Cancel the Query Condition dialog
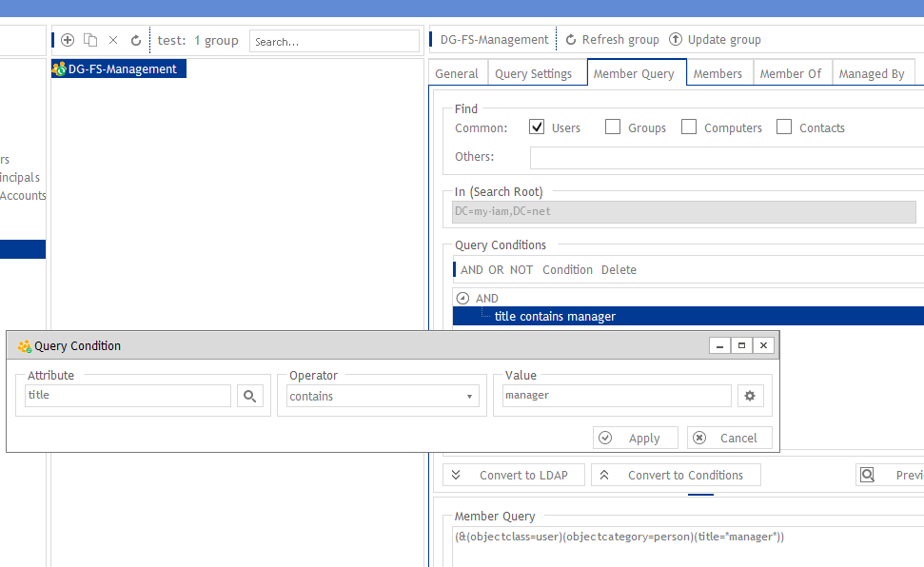Image resolution: width=924 pixels, height=567 pixels. [x=729, y=438]
